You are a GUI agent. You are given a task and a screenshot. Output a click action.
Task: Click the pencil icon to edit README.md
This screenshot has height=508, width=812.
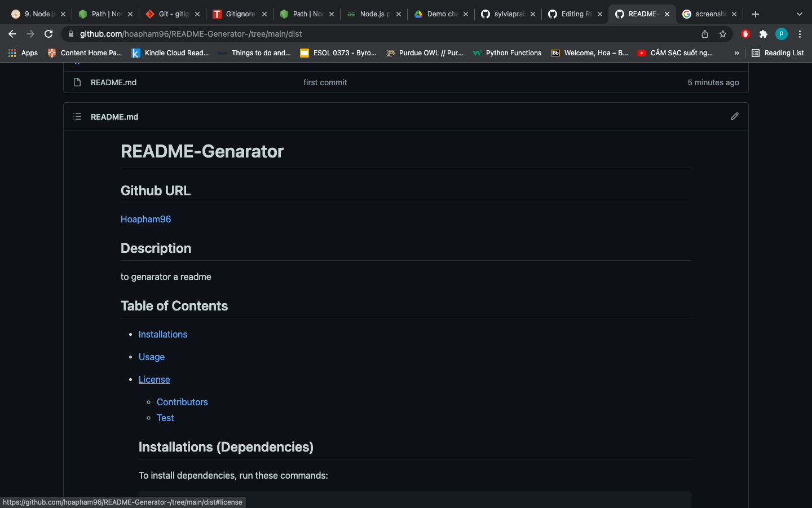(734, 116)
